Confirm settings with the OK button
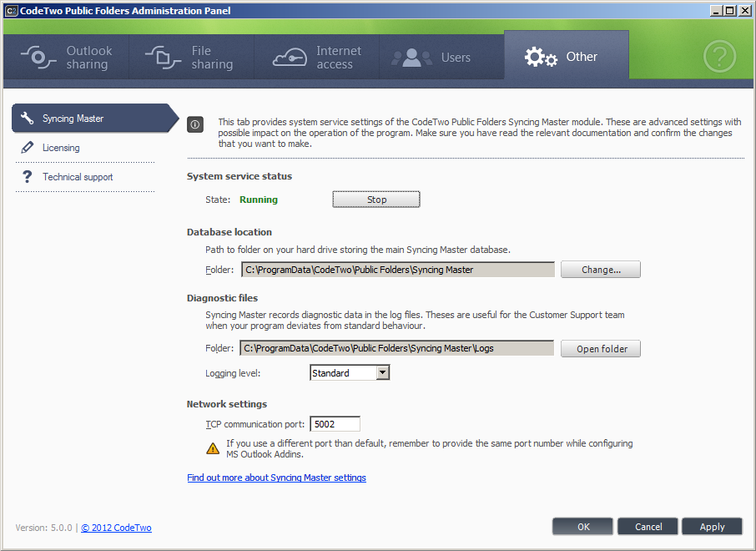 click(583, 527)
